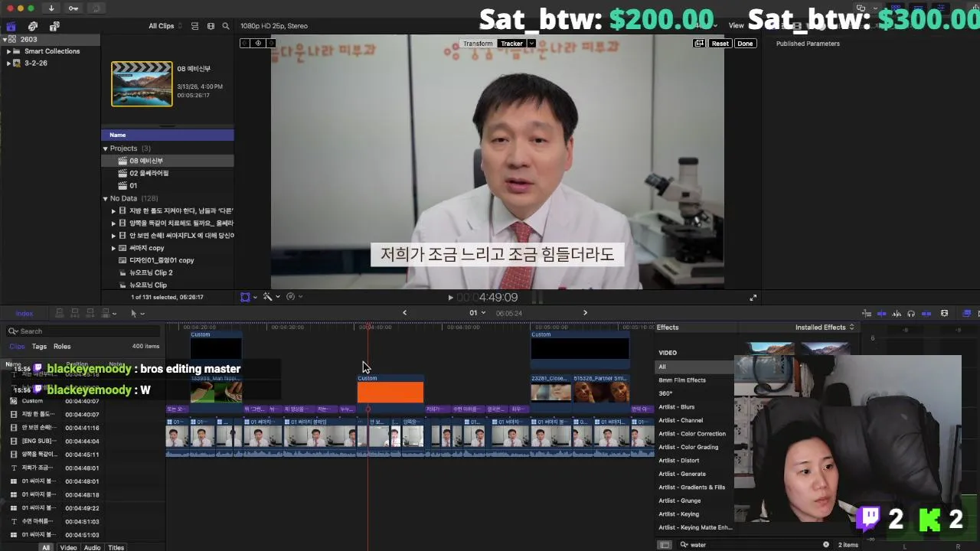The height and width of the screenshot is (551, 980).
Task: Toggle the clip grouping list icon
Action: point(194,26)
